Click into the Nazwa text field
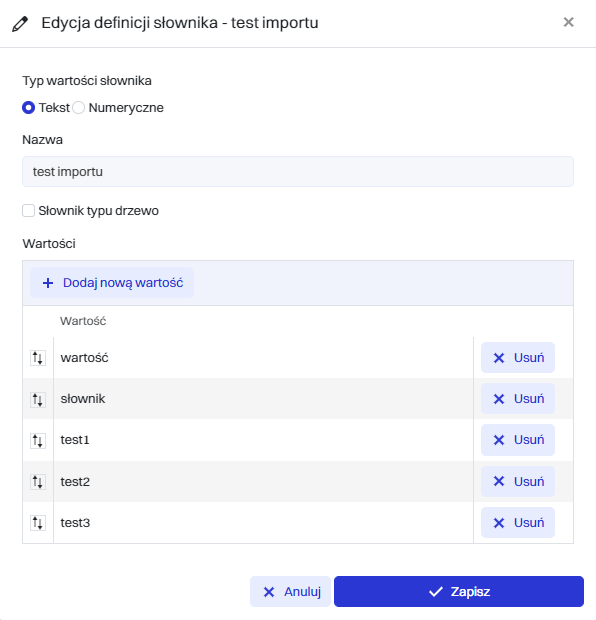Image resolution: width=596 pixels, height=620 pixels. tap(298, 172)
